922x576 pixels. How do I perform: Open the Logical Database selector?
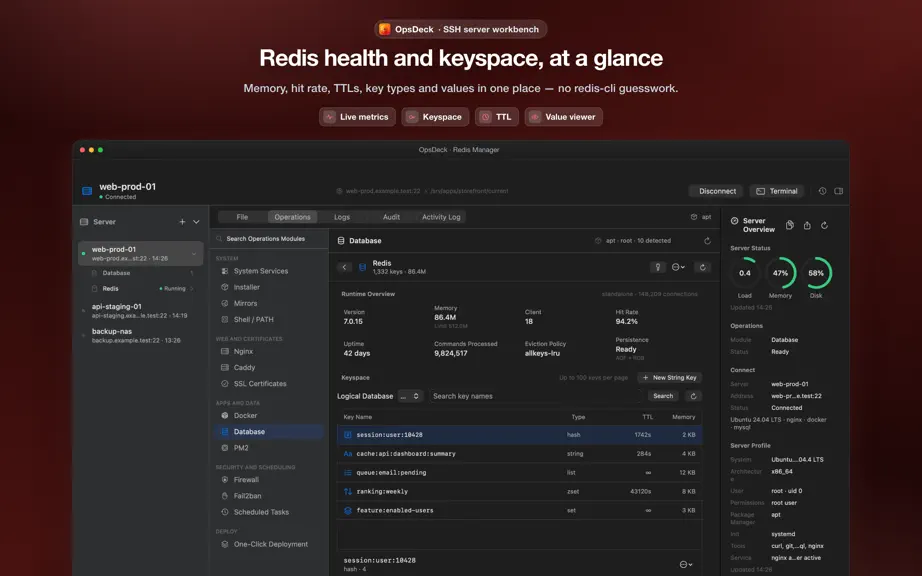pos(410,396)
